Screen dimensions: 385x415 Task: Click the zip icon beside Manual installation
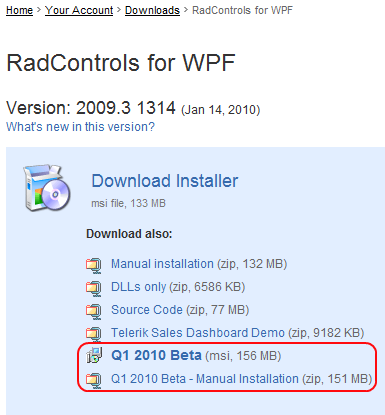tap(94, 265)
